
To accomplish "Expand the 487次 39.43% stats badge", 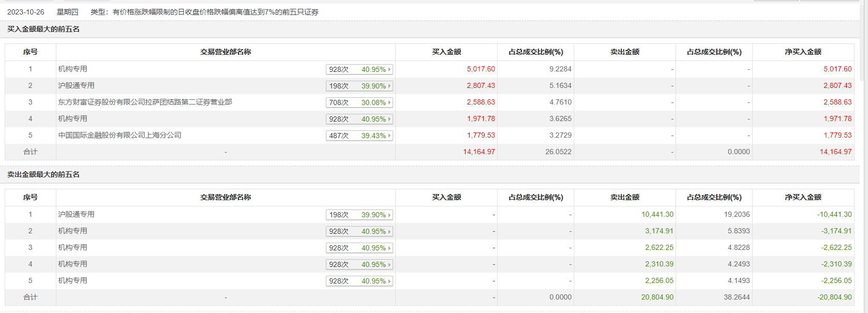I will coord(360,136).
